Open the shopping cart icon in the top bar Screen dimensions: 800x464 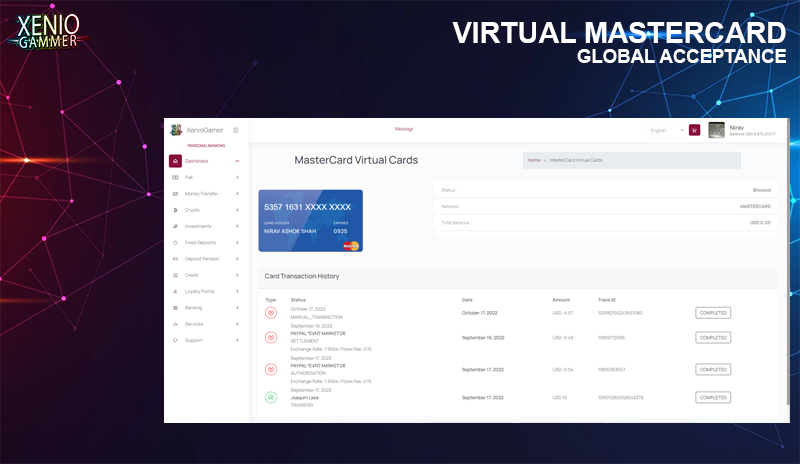coord(694,130)
